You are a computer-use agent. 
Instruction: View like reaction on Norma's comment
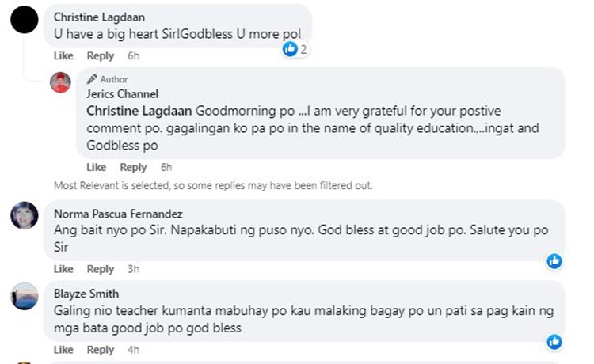pyautogui.click(x=554, y=260)
